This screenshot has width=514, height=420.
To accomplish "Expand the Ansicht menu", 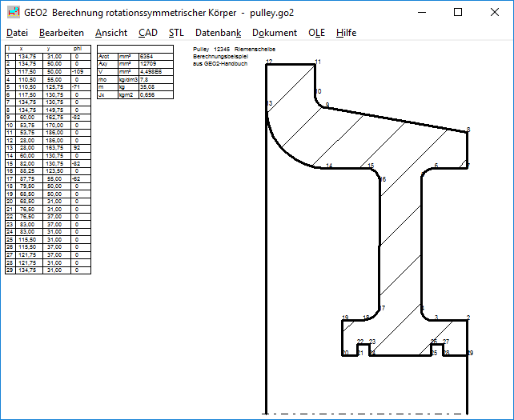I will pyautogui.click(x=110, y=33).
